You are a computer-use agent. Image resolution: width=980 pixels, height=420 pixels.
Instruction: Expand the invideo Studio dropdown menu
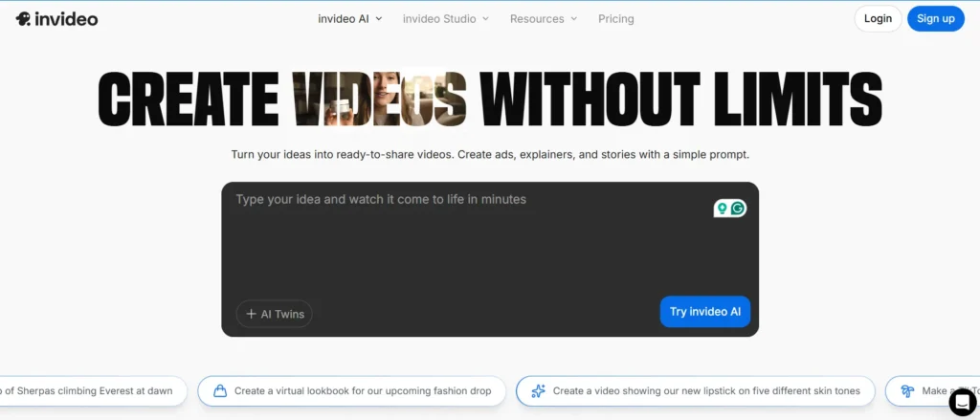(x=445, y=18)
